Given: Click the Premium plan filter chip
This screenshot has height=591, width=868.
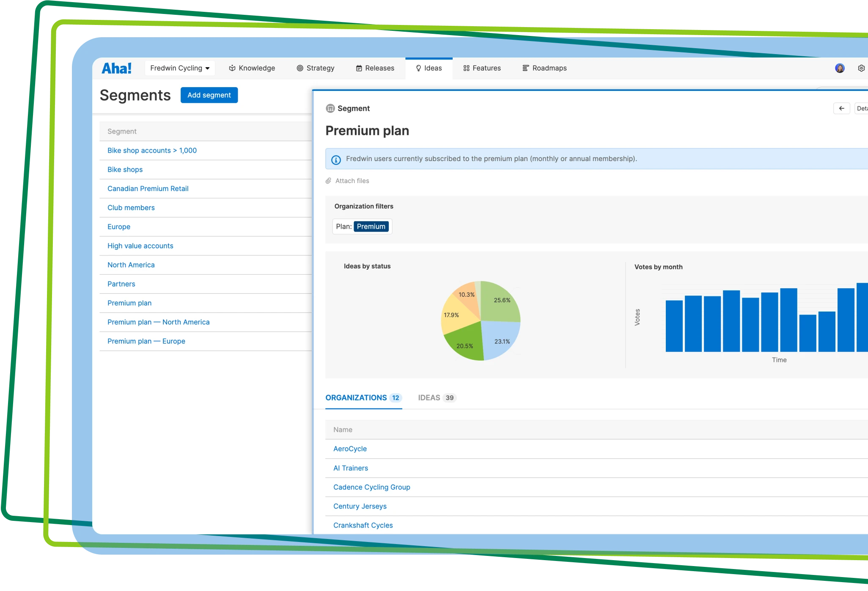Looking at the screenshot, I should (371, 226).
